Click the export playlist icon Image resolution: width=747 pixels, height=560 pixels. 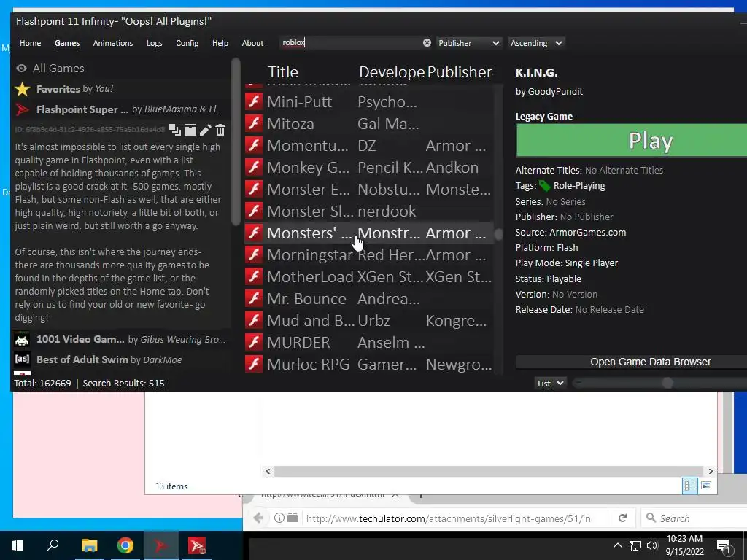190,130
